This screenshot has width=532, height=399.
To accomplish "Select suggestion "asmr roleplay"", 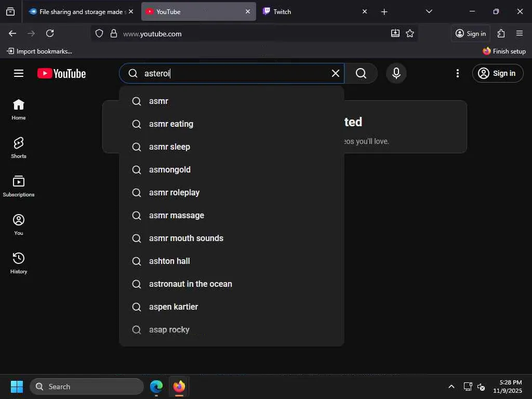I will point(232,192).
